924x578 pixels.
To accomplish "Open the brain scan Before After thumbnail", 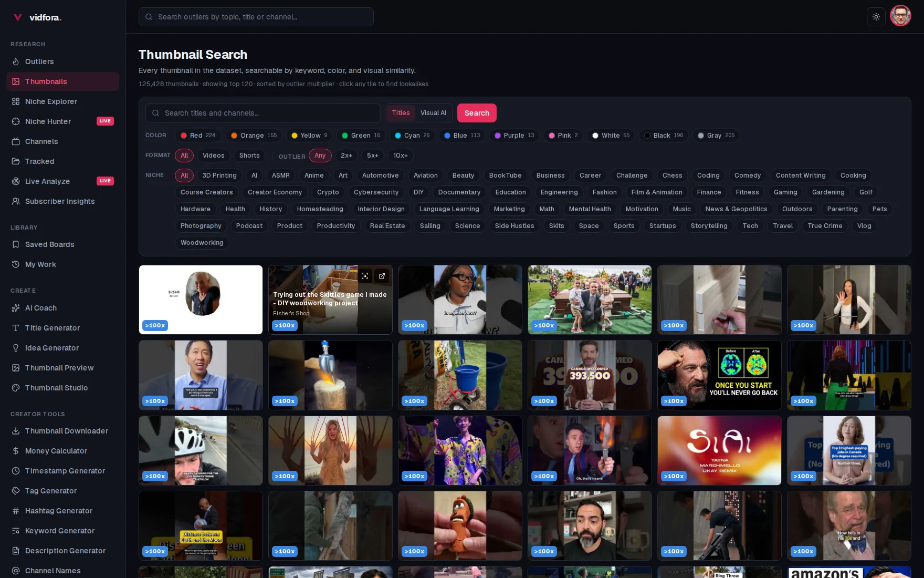I will pyautogui.click(x=719, y=375).
